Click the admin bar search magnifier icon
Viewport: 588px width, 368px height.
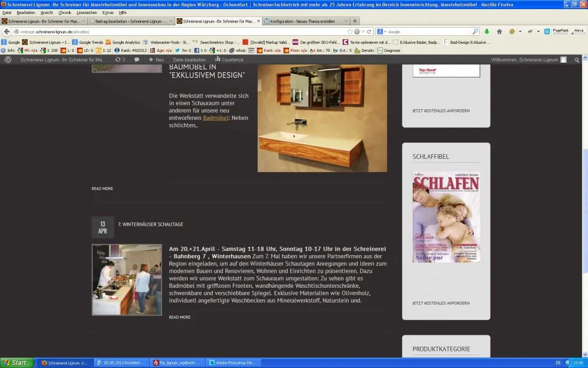[x=577, y=60]
